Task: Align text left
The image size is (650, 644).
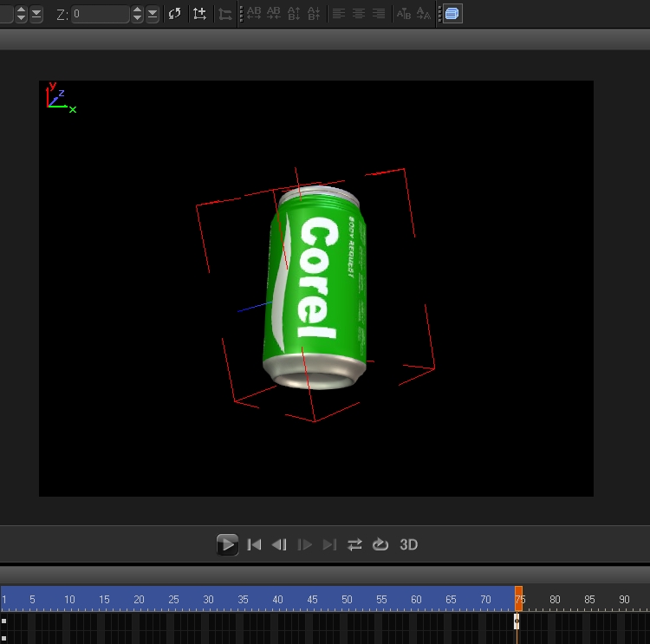Action: (339, 14)
